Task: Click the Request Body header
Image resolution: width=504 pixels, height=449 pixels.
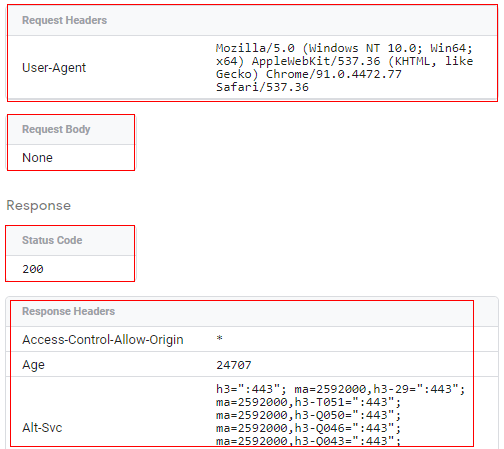Action: point(56,129)
